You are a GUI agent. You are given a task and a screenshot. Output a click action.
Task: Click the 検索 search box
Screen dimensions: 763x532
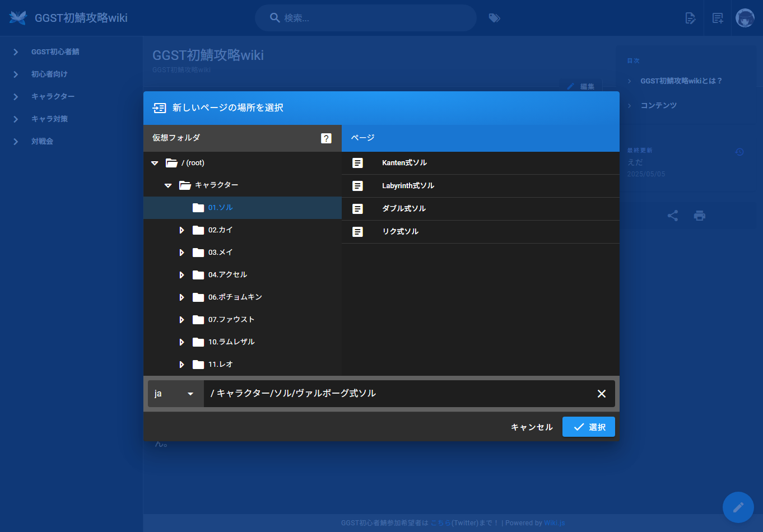366,18
